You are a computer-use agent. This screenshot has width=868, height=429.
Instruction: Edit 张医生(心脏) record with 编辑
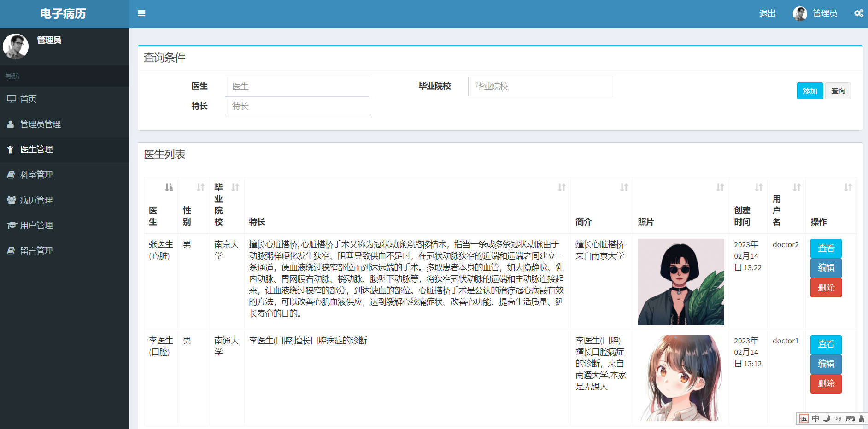tap(826, 268)
